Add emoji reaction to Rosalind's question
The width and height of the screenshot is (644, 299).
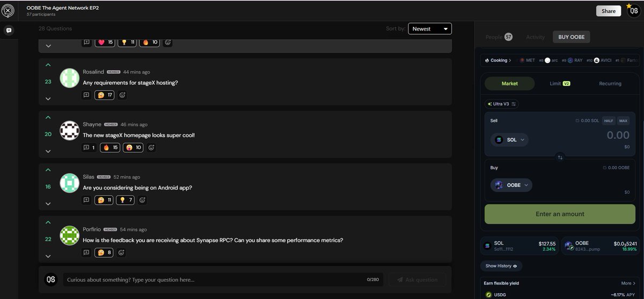[x=122, y=95]
